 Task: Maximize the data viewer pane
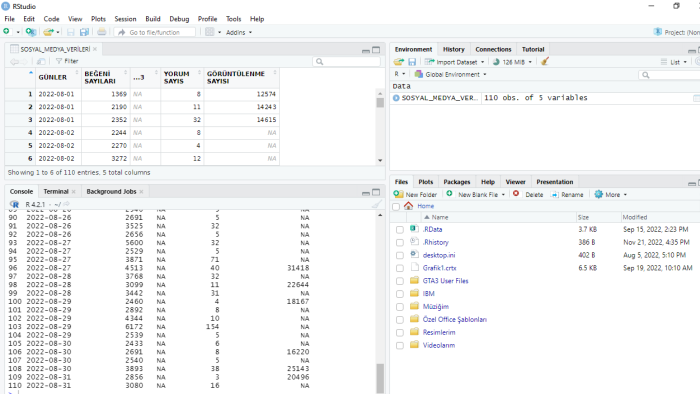click(x=376, y=50)
